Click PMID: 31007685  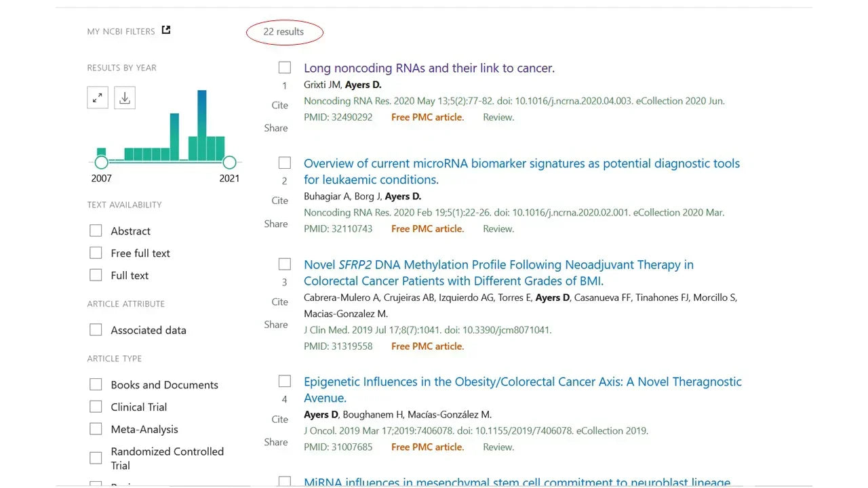[x=338, y=447]
